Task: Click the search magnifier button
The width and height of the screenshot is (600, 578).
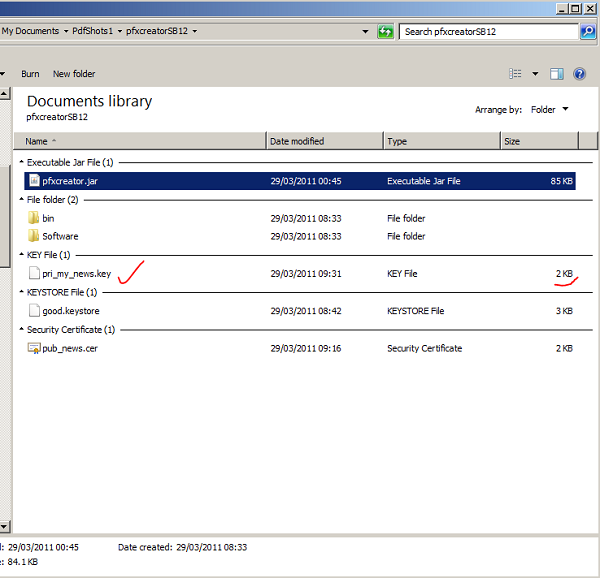Action: point(588,31)
